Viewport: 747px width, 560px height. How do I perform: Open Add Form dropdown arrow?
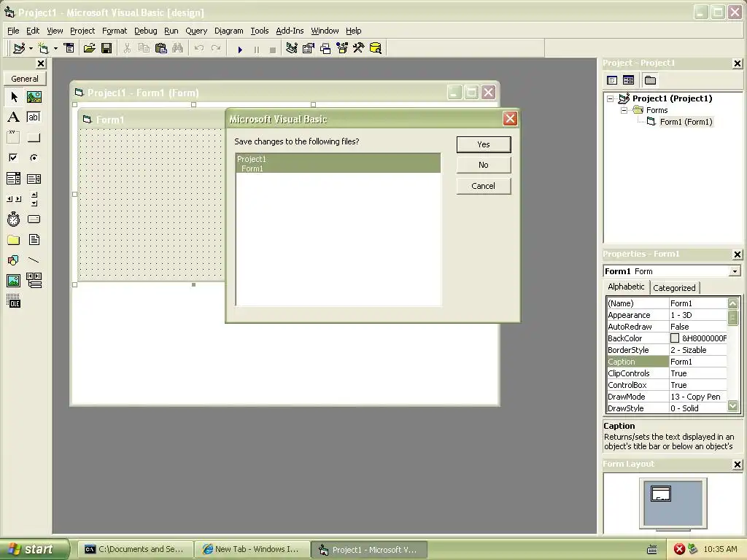point(55,49)
